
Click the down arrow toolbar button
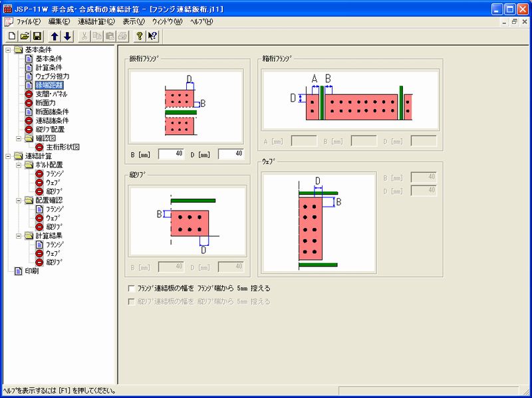tap(67, 36)
